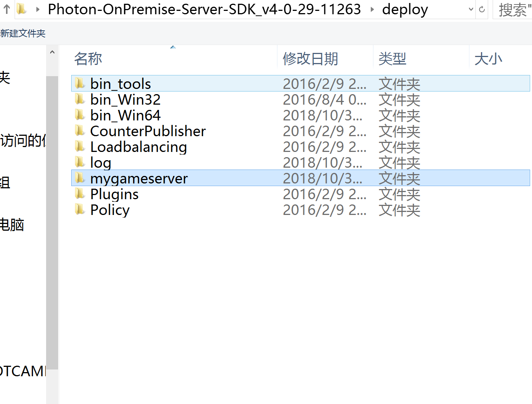Sort by the 修改日期 column header

(310, 59)
